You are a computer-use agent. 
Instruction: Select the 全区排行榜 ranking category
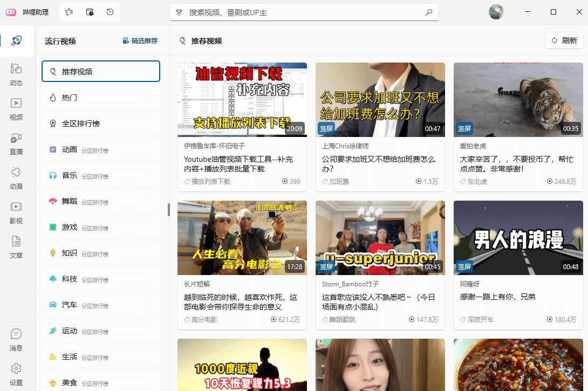(x=100, y=123)
